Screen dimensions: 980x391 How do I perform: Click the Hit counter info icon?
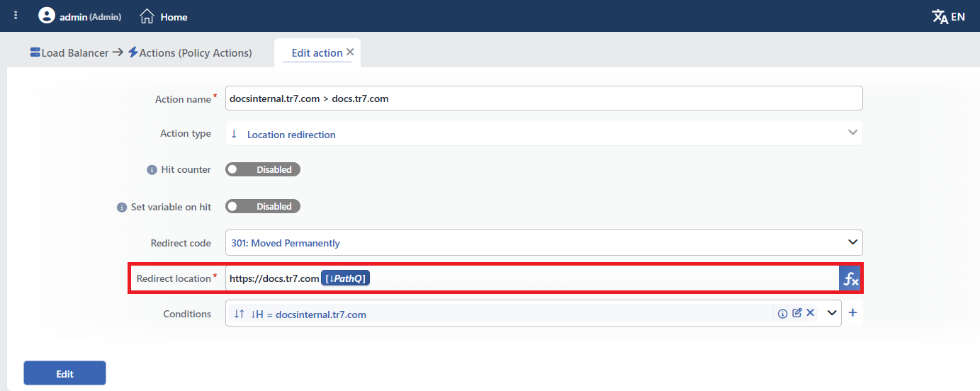tap(151, 170)
